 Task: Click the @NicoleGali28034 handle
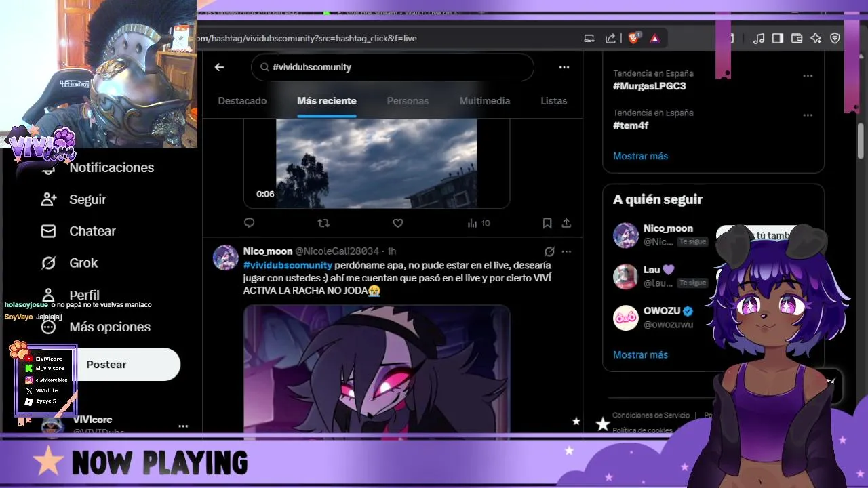point(337,251)
